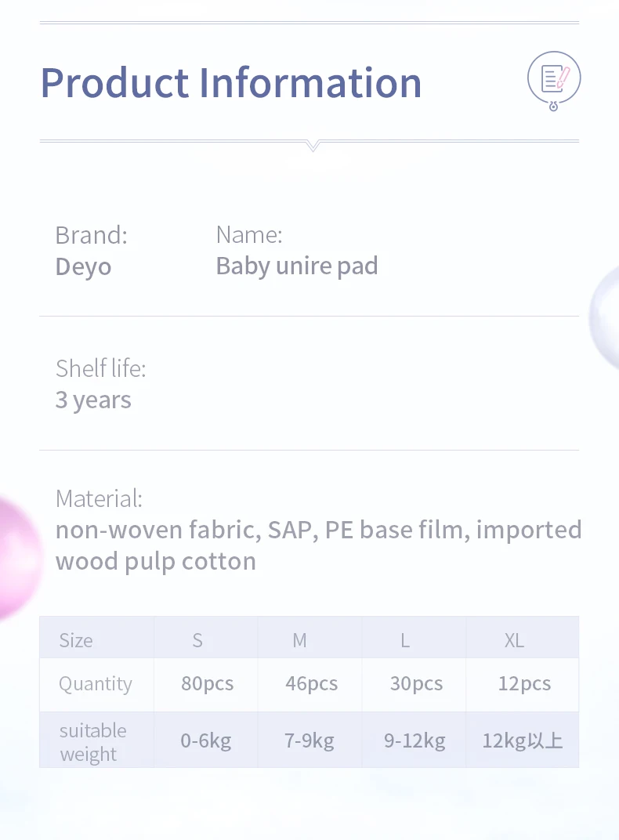Click the 7-9kg weight cell
Screen dimensions: 619x840
point(309,740)
